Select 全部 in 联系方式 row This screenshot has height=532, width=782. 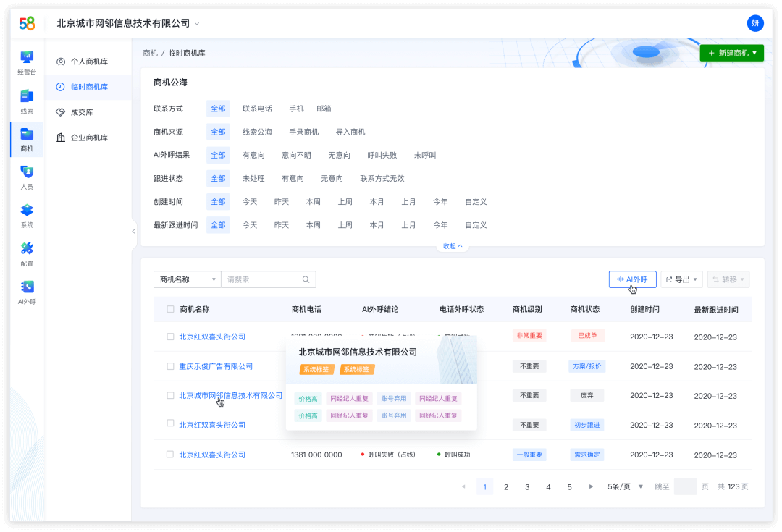point(218,109)
